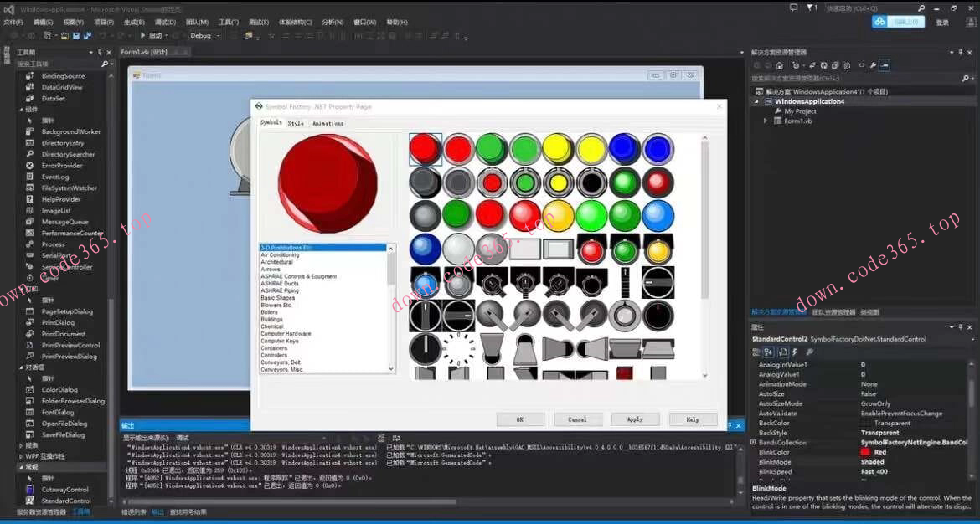Image resolution: width=980 pixels, height=524 pixels.
Task: Click the Home icon in Solution Explorer
Action: [x=779, y=65]
